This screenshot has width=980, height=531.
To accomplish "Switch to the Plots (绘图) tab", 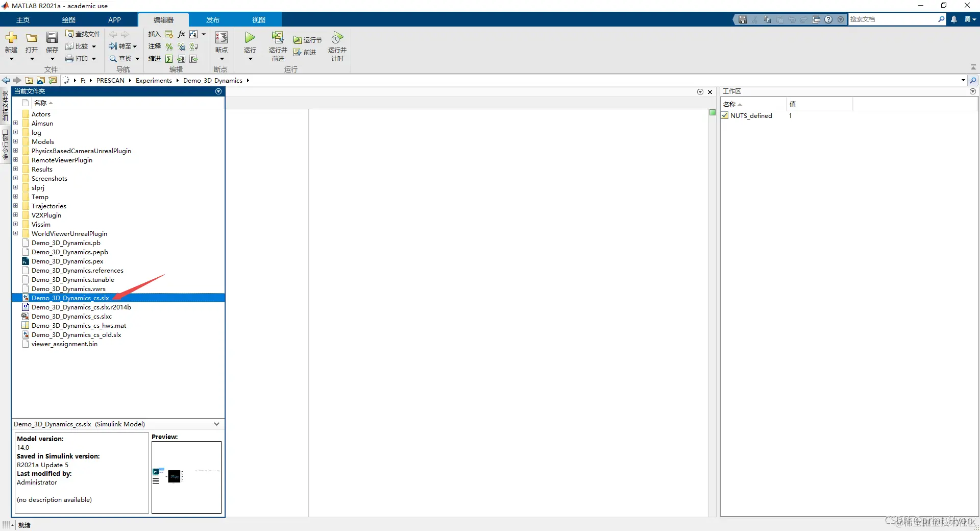I will click(69, 19).
